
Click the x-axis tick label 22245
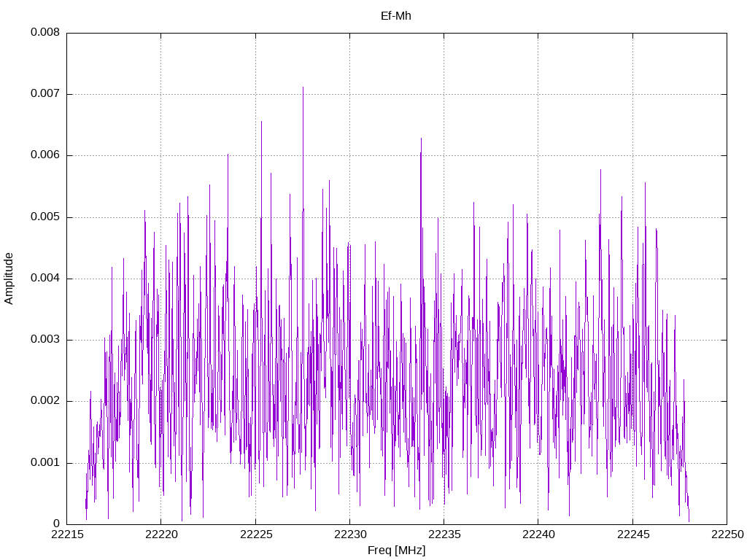pyautogui.click(x=633, y=534)
